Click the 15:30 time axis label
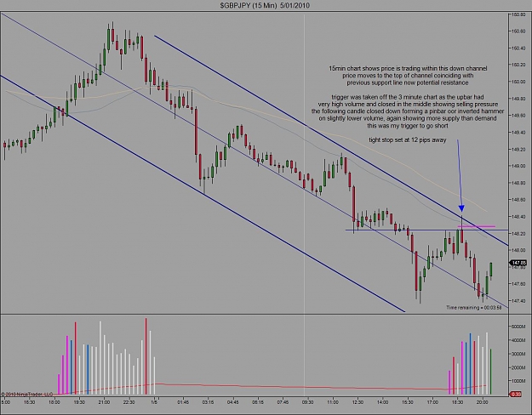The image size is (532, 415). [408, 402]
